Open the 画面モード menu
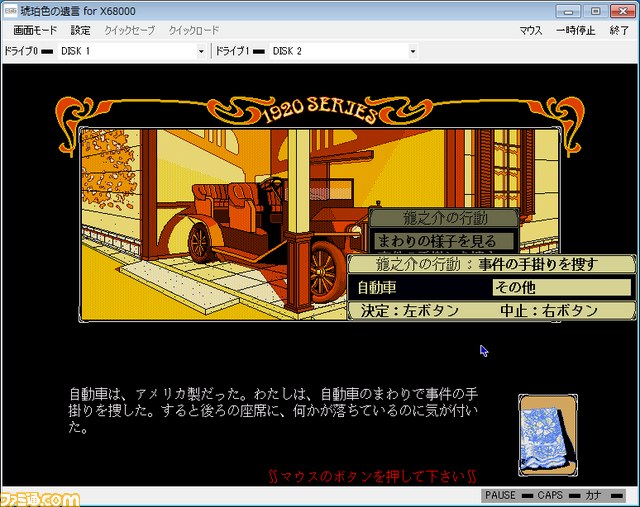Image resolution: width=640 pixels, height=507 pixels. [x=35, y=30]
